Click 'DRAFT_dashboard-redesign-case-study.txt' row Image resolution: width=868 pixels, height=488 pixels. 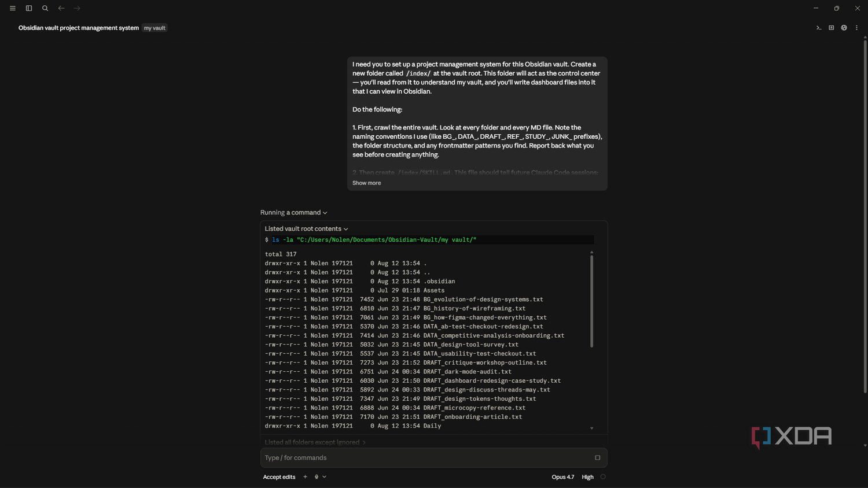[413, 381]
